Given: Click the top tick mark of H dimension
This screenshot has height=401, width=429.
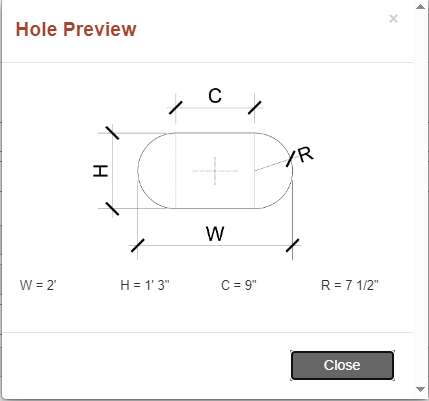Looking at the screenshot, I should [112, 133].
